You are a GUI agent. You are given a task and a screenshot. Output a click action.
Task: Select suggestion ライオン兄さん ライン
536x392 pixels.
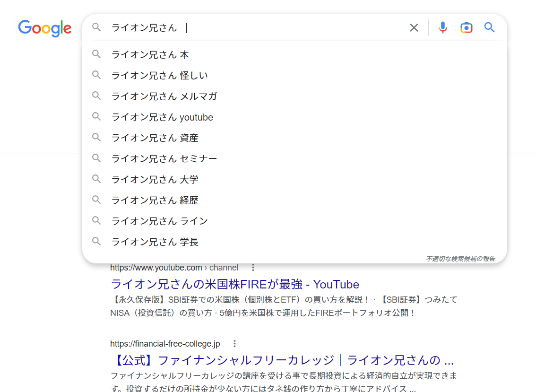294,221
